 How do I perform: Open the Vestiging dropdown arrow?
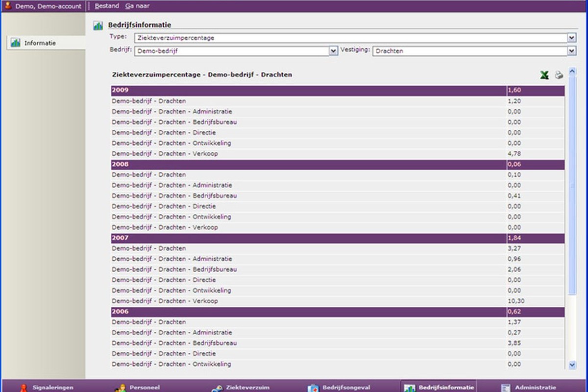(571, 50)
